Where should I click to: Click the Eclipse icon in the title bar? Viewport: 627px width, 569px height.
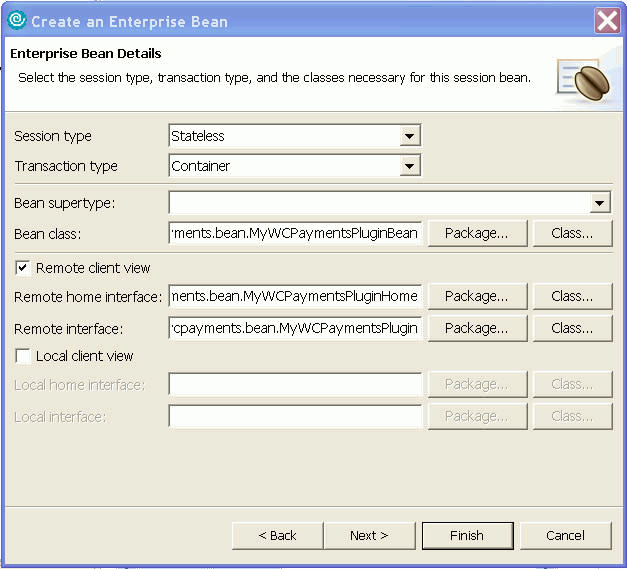tap(16, 19)
